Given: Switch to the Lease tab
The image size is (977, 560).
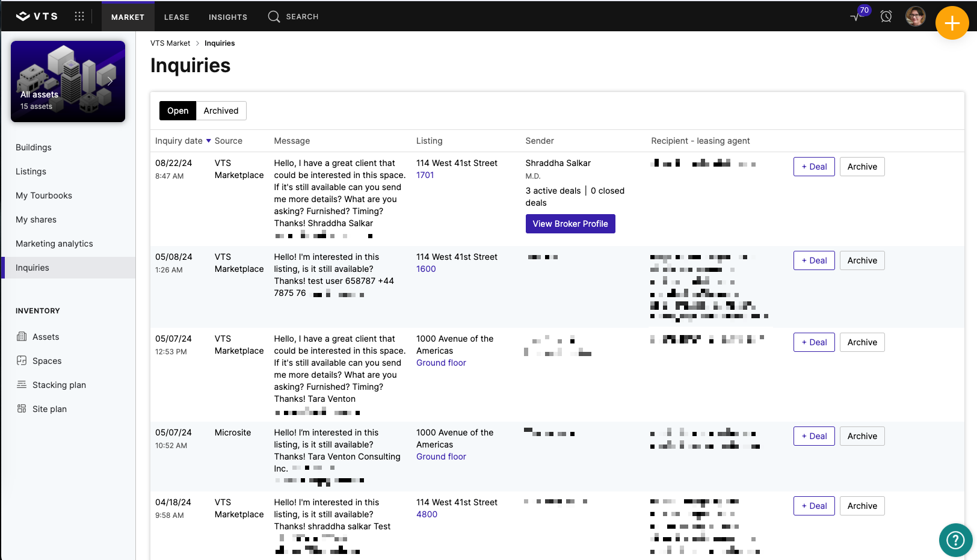Looking at the screenshot, I should tap(177, 17).
